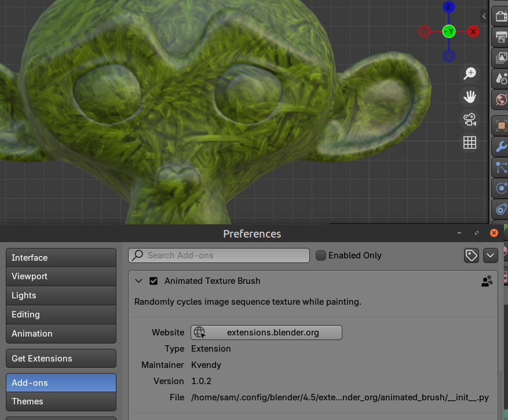Image resolution: width=508 pixels, height=420 pixels.
Task: Open the extensions.blender.org website button
Action: pyautogui.click(x=266, y=333)
